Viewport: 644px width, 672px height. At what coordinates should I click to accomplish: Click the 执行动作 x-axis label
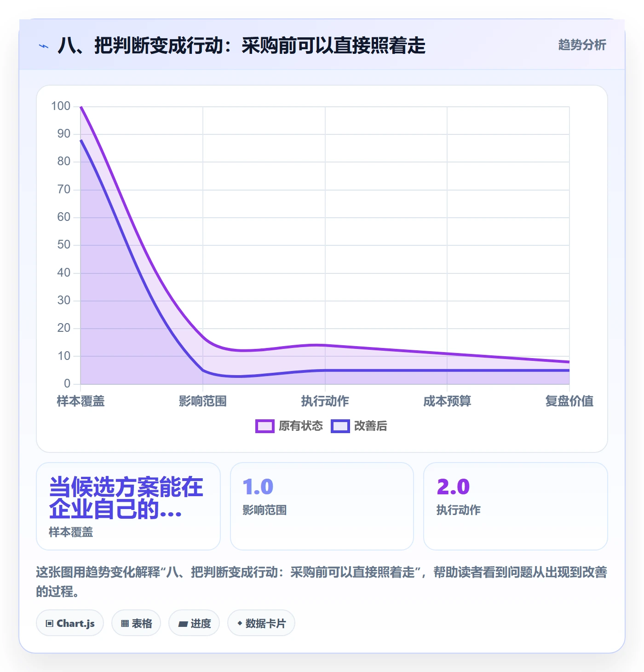coord(325,401)
